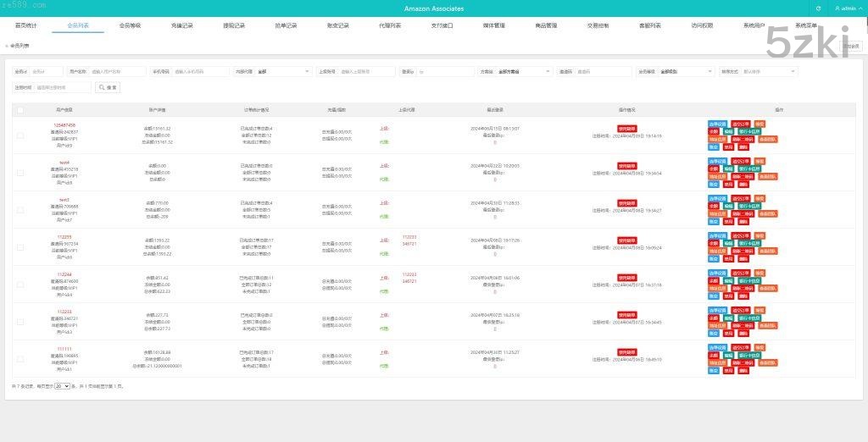Open the 系统用户 tab

754,25
